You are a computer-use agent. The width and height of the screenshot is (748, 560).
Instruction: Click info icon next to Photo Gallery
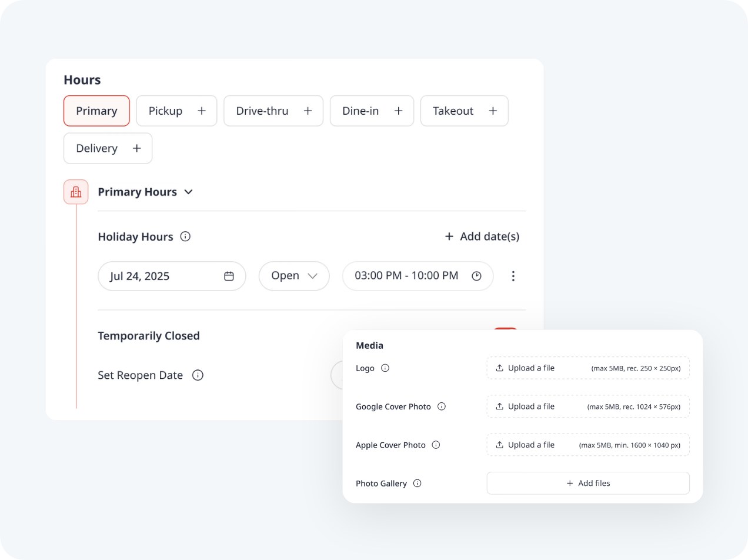[418, 484]
